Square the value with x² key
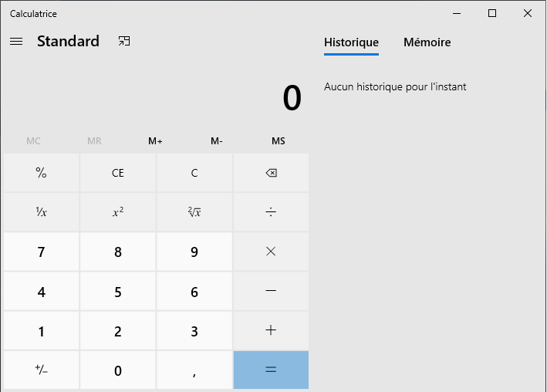 (x=118, y=212)
